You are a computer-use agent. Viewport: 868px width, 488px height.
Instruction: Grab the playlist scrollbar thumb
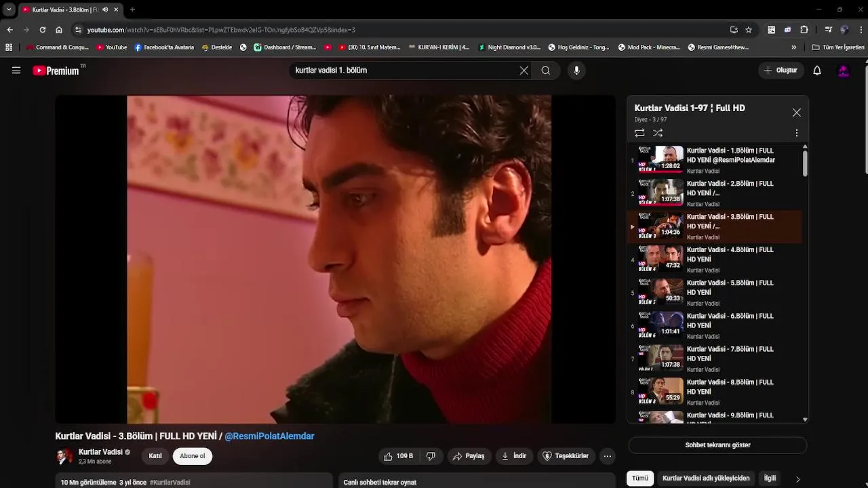tap(805, 163)
